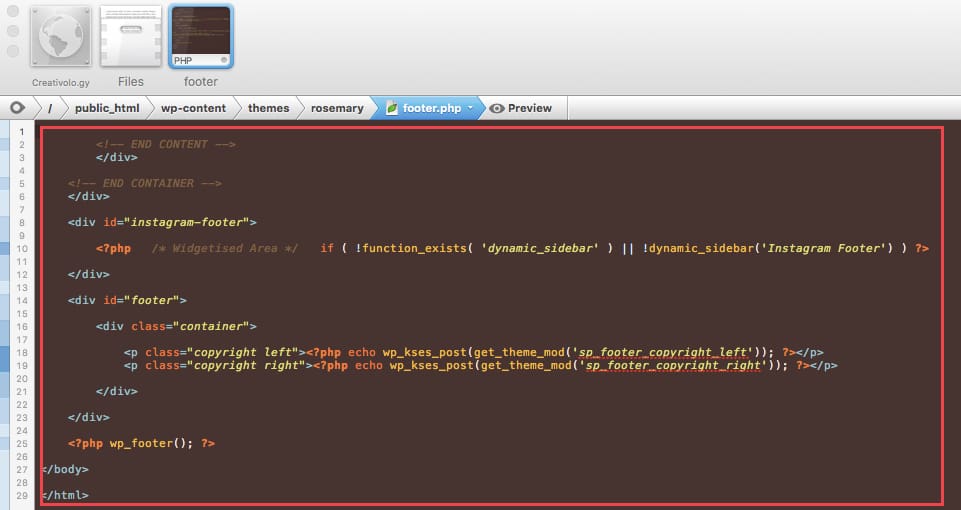Click line number 25 in the gutter

22,443
